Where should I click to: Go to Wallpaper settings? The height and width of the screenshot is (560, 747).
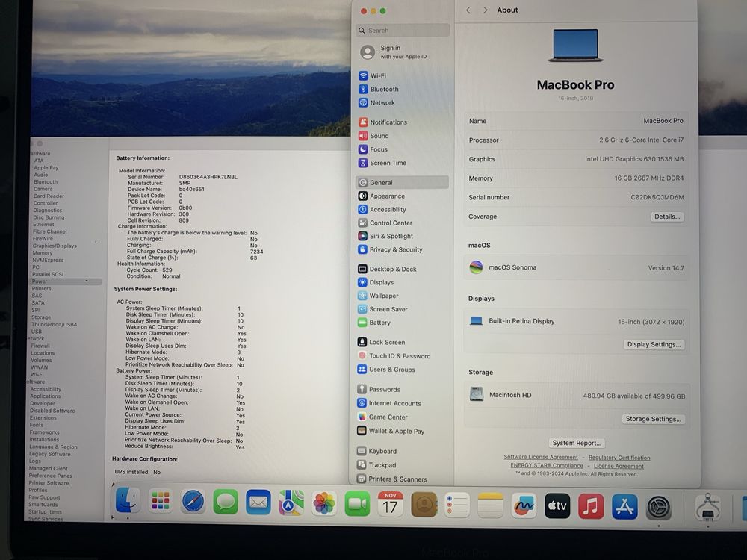tap(378, 296)
